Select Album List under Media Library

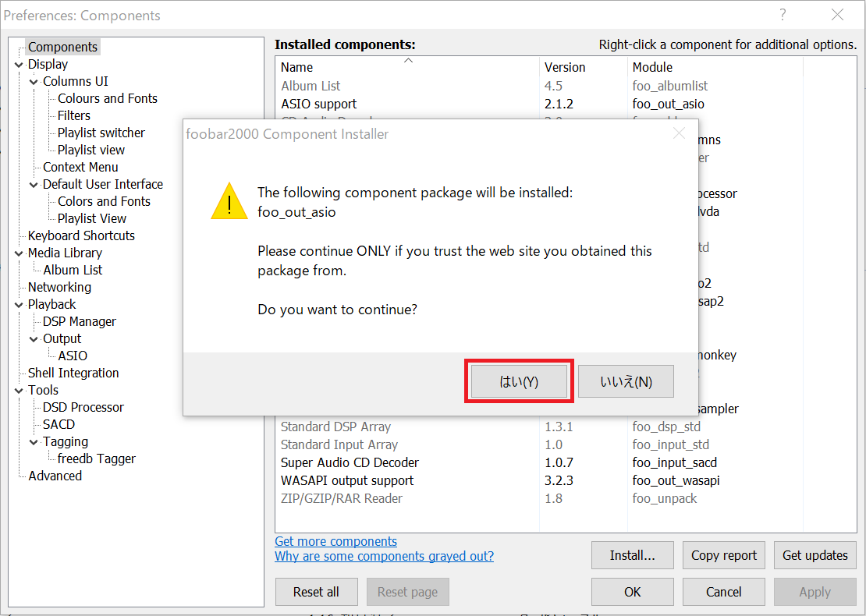(73, 269)
